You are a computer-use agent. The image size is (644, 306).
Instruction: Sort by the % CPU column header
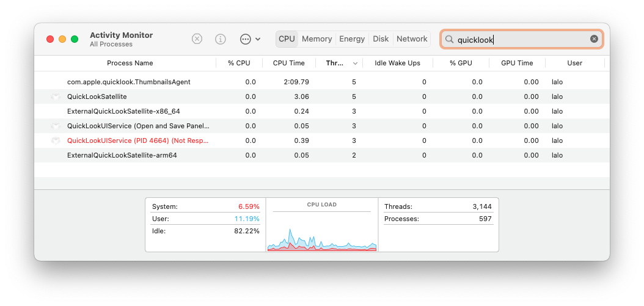(x=239, y=63)
